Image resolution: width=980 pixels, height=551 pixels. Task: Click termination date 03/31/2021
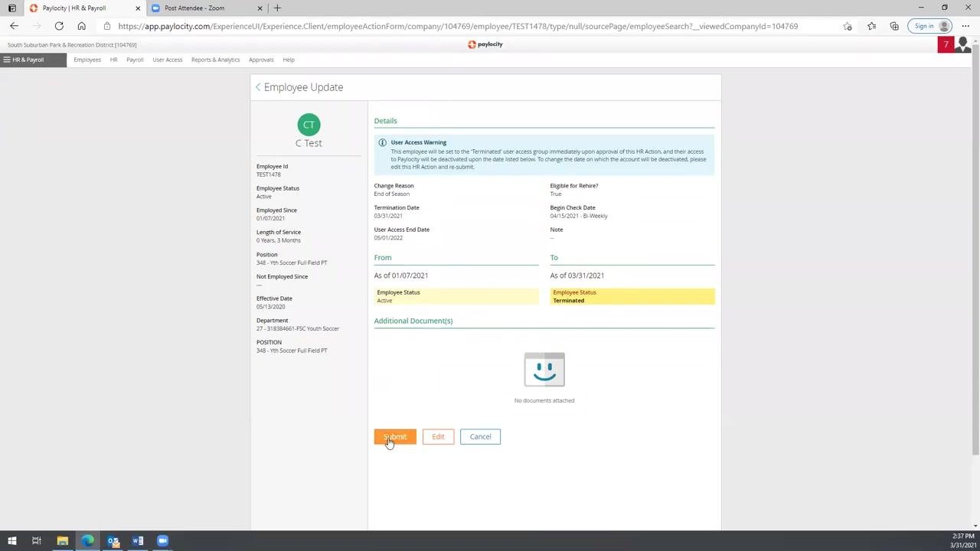388,216
